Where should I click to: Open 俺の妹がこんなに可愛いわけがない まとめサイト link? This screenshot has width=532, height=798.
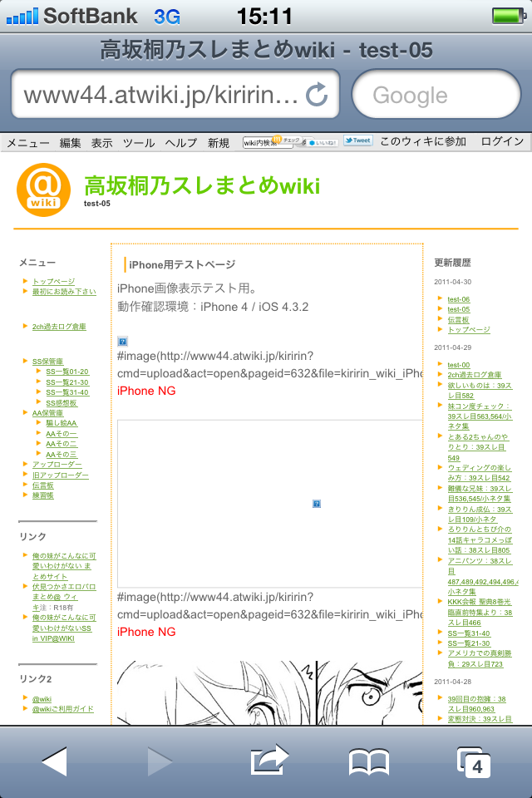click(64, 566)
